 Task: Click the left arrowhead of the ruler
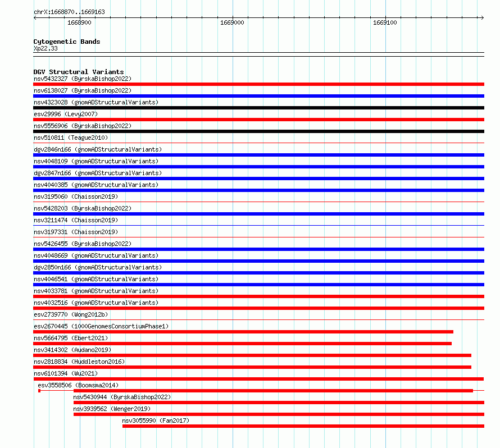35,17
